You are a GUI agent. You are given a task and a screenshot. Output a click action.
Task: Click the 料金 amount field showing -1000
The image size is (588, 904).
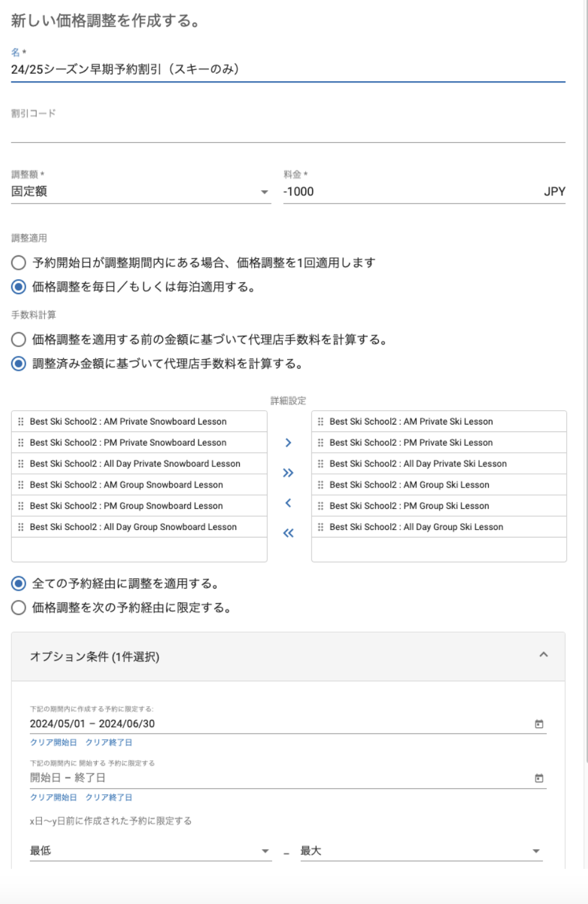424,192
